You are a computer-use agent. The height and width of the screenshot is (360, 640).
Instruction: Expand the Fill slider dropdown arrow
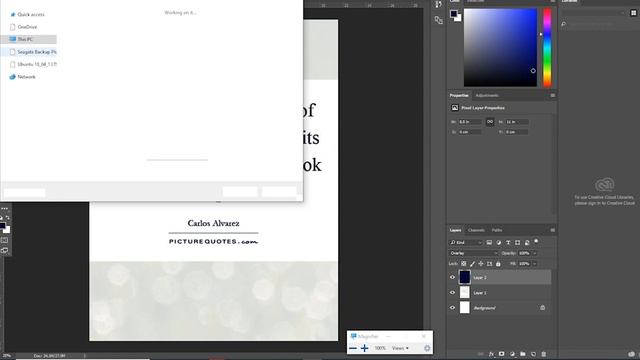(535, 264)
